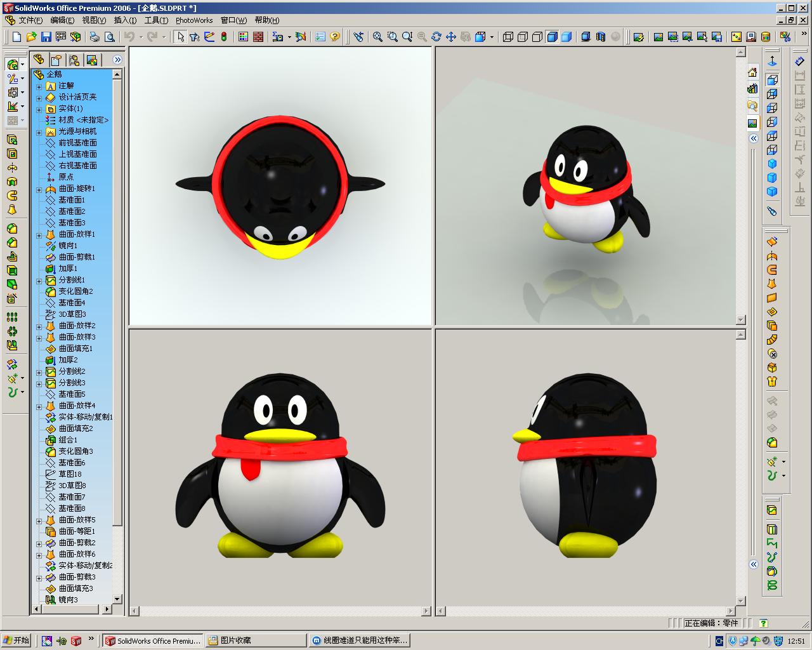This screenshot has width=812, height=650.
Task: Open the view orientation dropdown arrow
Action: (x=492, y=37)
